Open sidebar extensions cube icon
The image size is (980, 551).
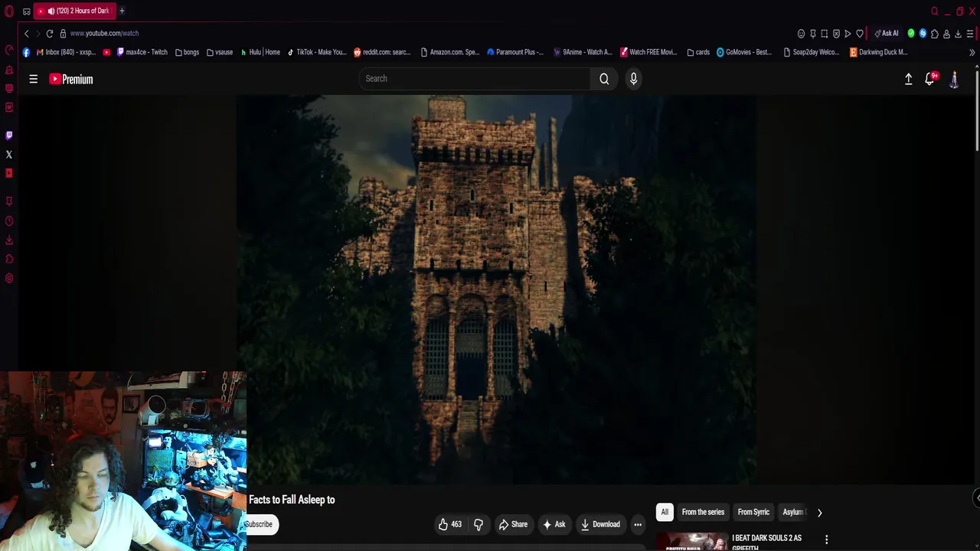9,259
